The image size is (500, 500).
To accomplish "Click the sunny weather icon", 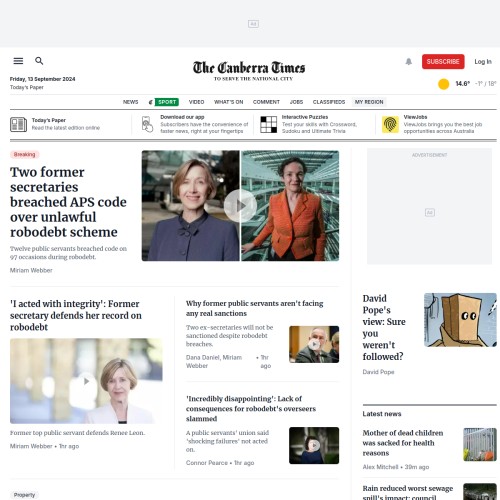I will [x=444, y=84].
